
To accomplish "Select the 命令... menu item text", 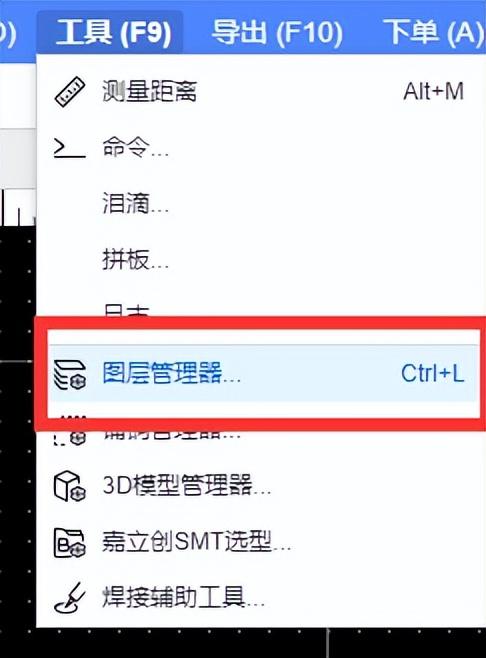I will 135,148.
